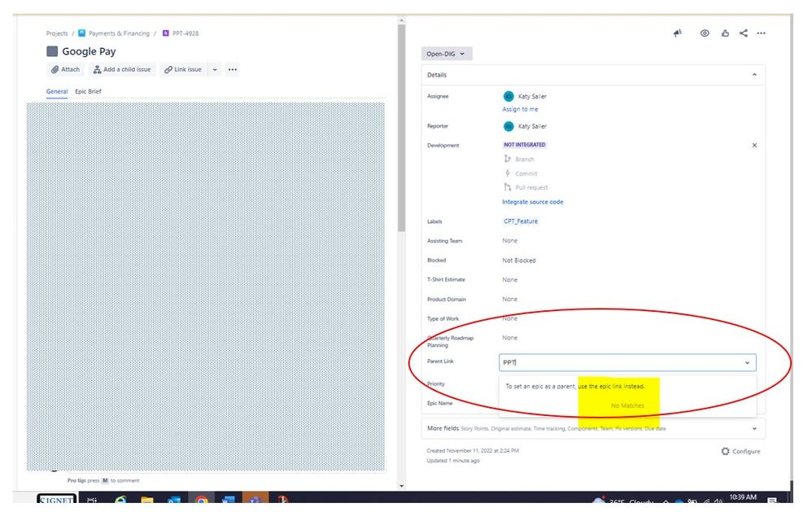
Task: Click the Pull request icon under Development
Action: 508,187
